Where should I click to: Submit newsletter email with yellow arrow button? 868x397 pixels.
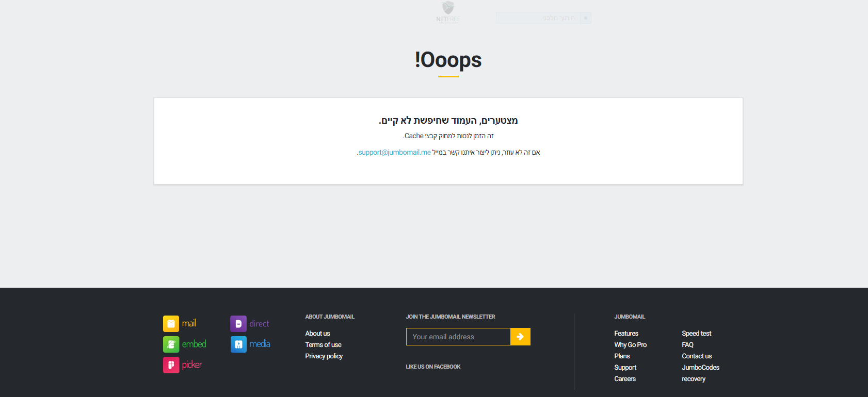click(x=520, y=337)
